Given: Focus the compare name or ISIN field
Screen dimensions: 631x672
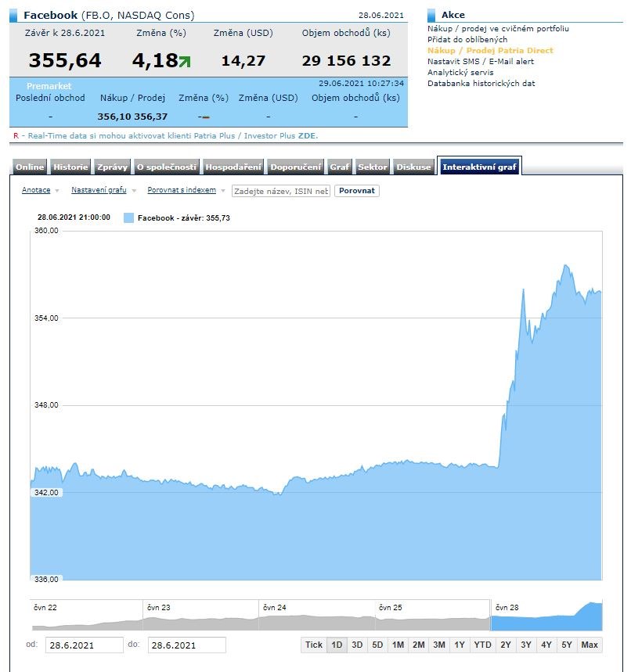Looking at the screenshot, I should coord(281,191).
